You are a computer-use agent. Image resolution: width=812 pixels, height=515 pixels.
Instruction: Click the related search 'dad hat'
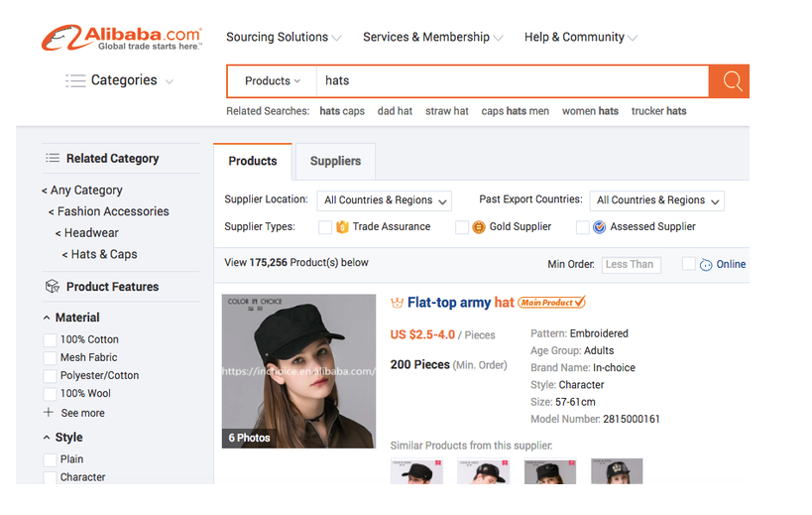(395, 111)
